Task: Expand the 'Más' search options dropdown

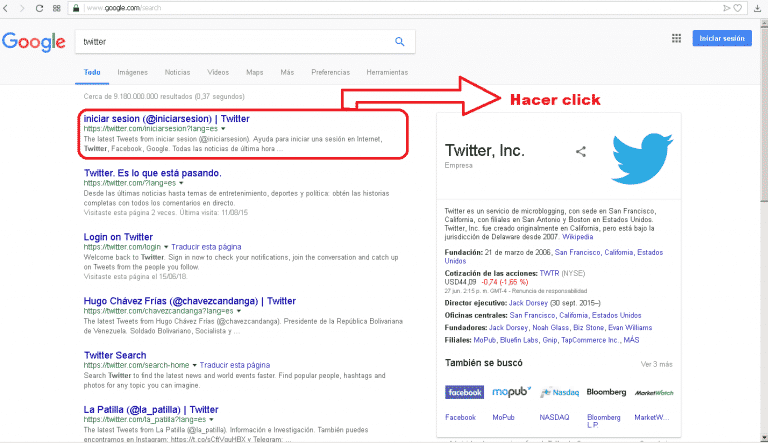Action: [287, 73]
